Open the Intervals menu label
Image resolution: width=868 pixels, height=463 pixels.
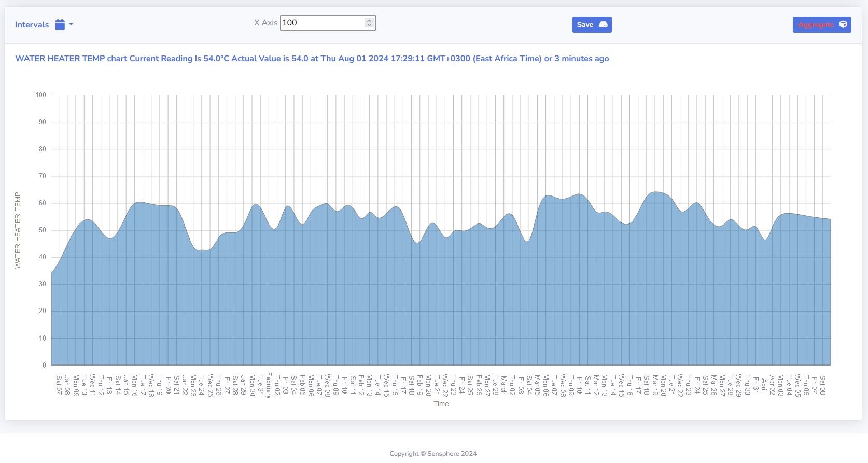(32, 25)
